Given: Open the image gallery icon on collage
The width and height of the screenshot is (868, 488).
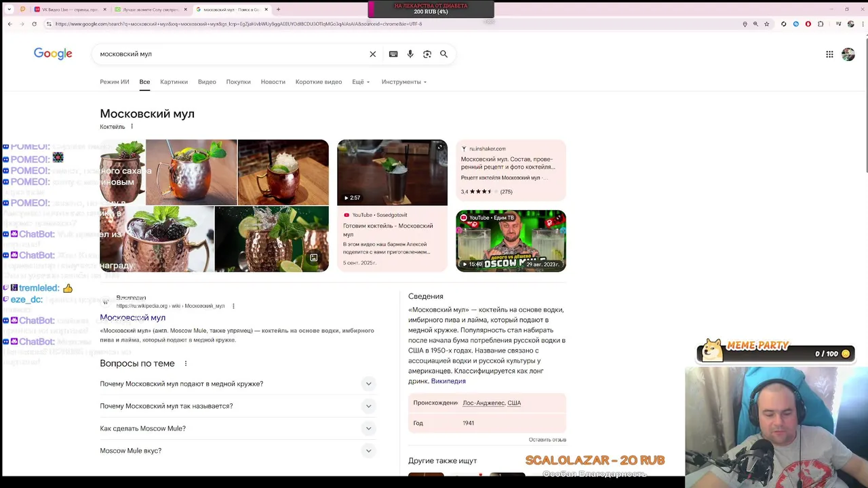Looking at the screenshot, I should (x=313, y=258).
